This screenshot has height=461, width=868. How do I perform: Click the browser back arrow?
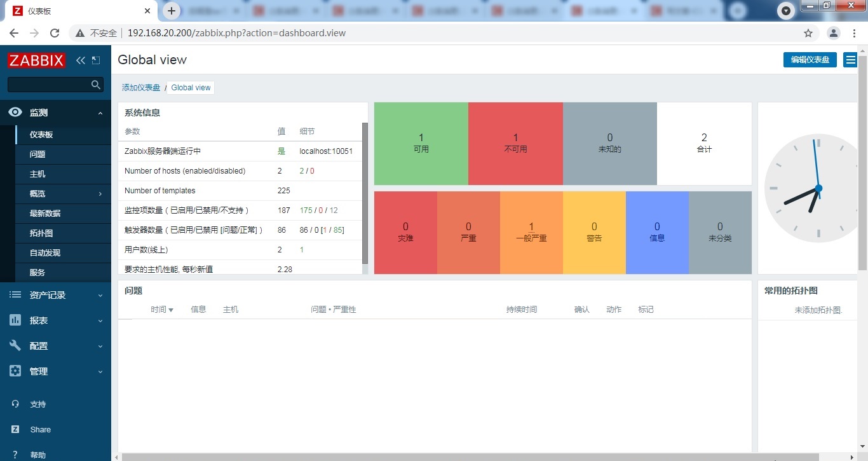14,33
